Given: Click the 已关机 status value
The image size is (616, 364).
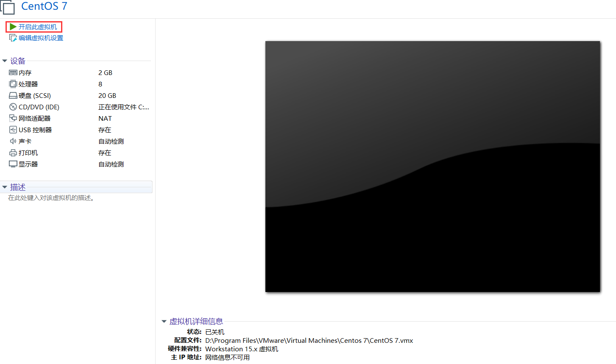Looking at the screenshot, I should [215, 332].
